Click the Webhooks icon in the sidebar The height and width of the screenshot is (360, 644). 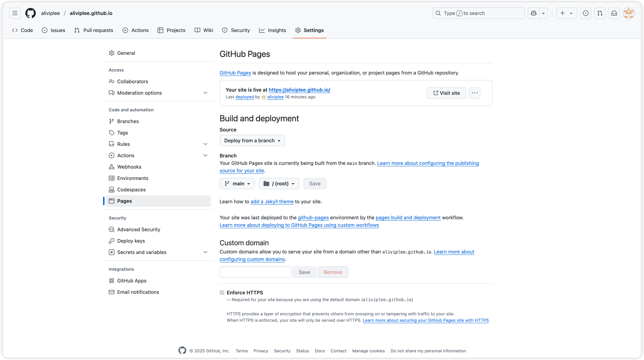click(111, 167)
